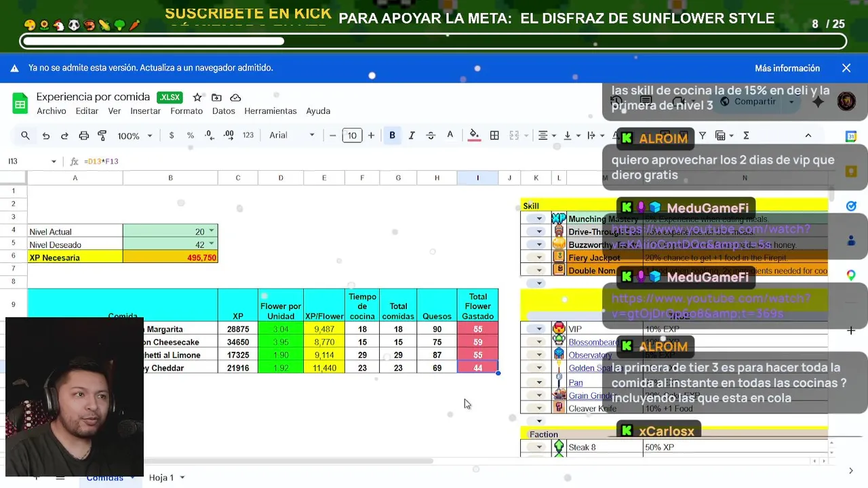
Task: Open the Steak 8 row dropdown
Action: pos(539,447)
